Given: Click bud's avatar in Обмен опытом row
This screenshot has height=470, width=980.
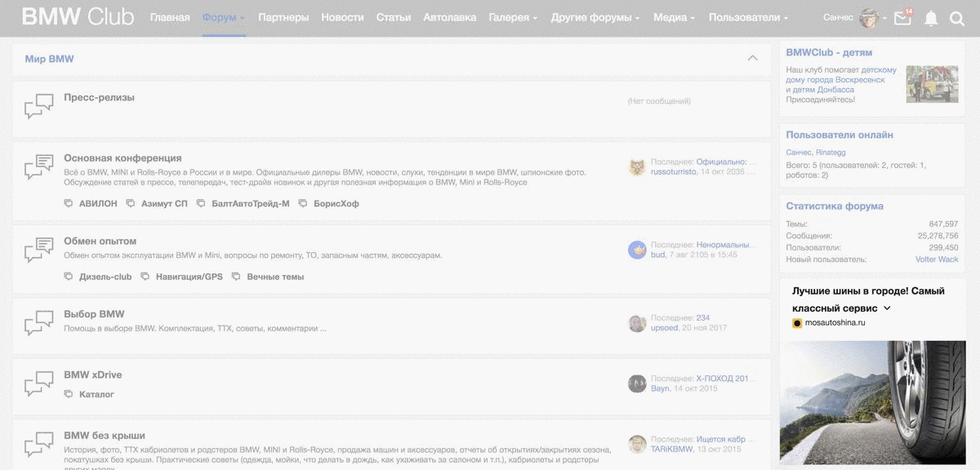Looking at the screenshot, I should coord(637,250).
